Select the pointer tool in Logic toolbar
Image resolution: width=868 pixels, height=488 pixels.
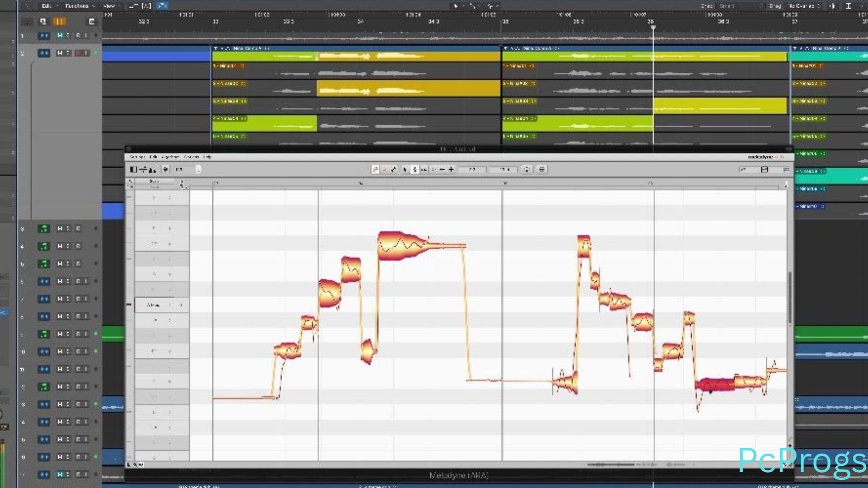pos(456,5)
